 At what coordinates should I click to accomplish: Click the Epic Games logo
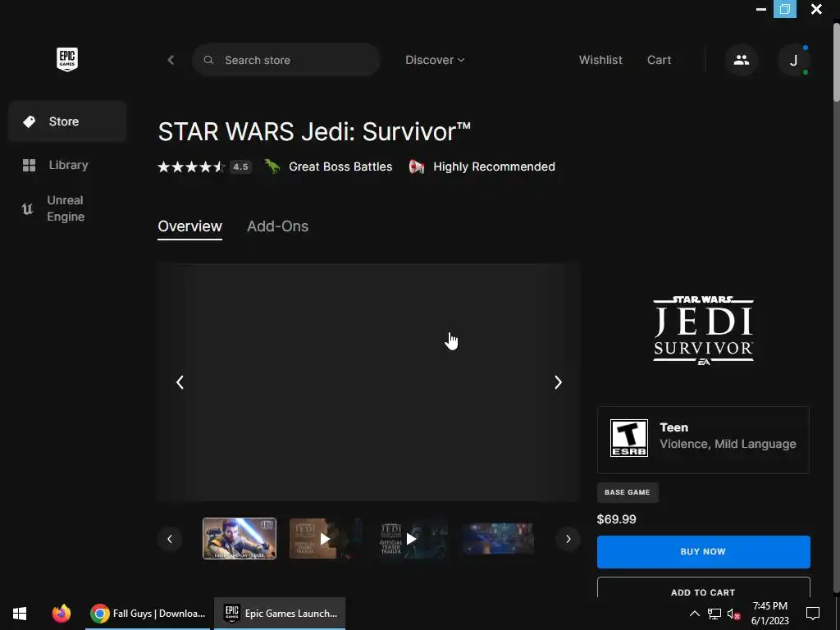pos(67,59)
